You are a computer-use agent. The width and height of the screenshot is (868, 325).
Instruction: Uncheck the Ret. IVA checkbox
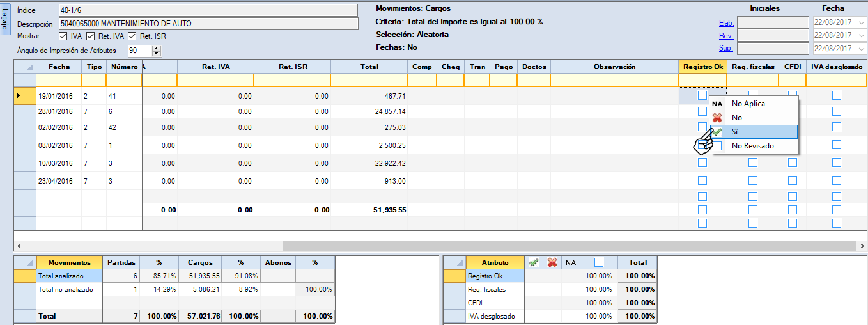point(91,36)
